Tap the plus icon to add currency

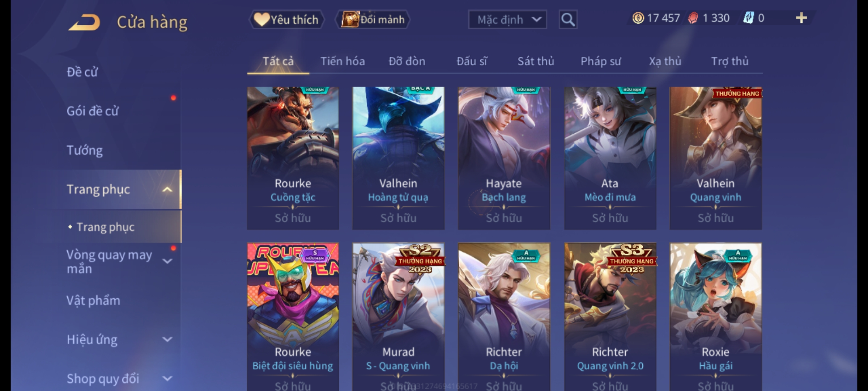(x=801, y=18)
